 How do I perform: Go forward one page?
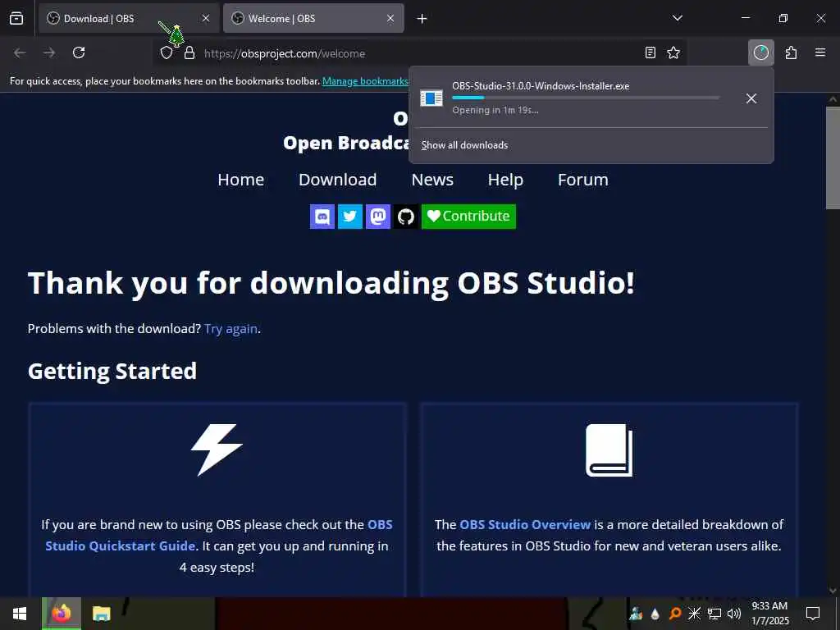coord(49,52)
